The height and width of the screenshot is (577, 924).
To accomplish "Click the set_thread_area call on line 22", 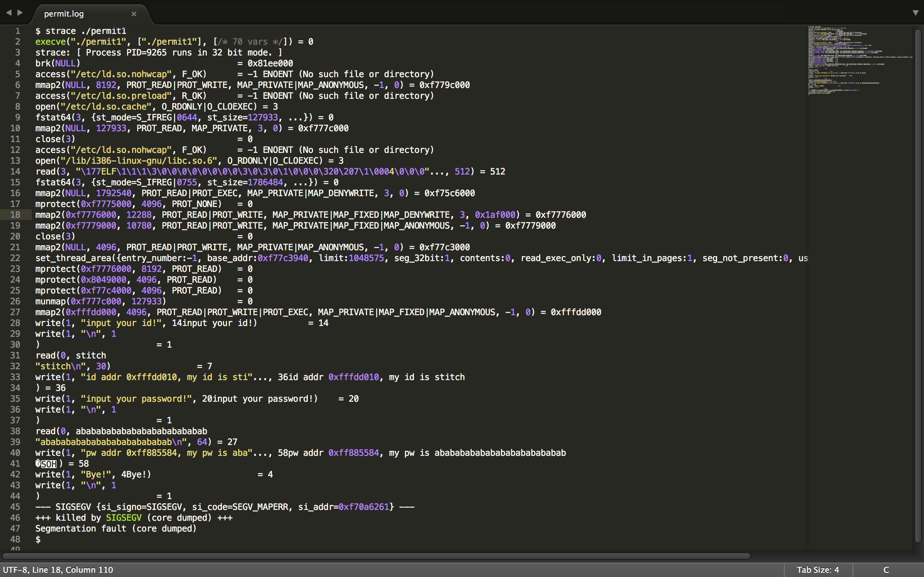I will click(73, 258).
